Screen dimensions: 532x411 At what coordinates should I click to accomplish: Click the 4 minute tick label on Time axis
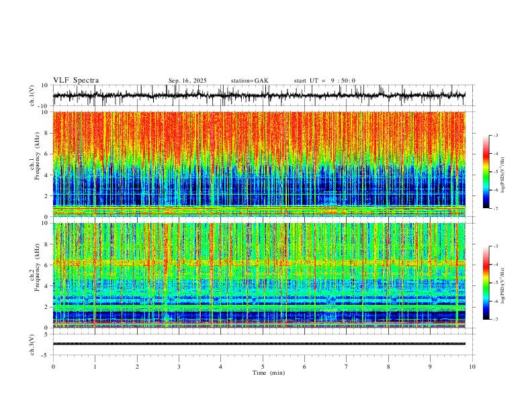tap(220, 367)
